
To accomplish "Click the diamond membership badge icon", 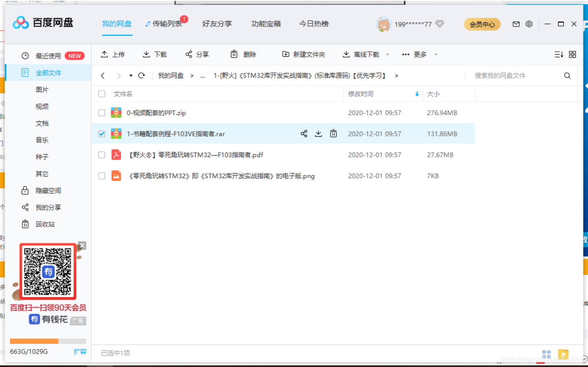I will pos(440,24).
